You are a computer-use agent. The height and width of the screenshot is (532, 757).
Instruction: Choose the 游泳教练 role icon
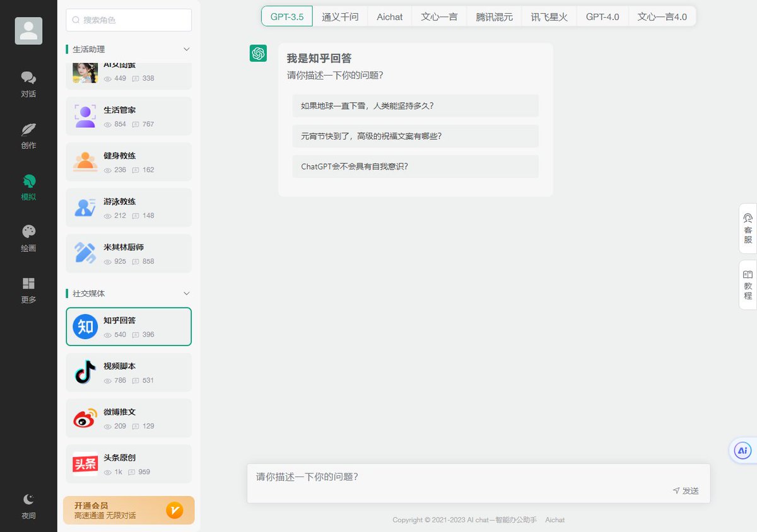point(85,207)
